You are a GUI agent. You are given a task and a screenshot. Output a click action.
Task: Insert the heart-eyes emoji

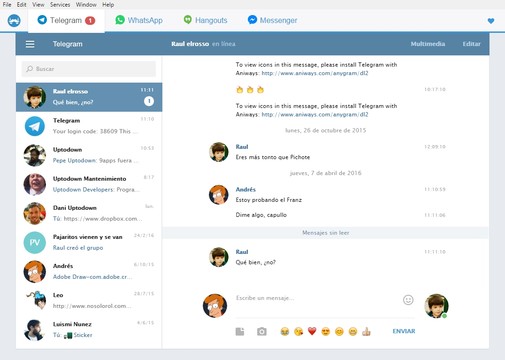[x=325, y=331]
